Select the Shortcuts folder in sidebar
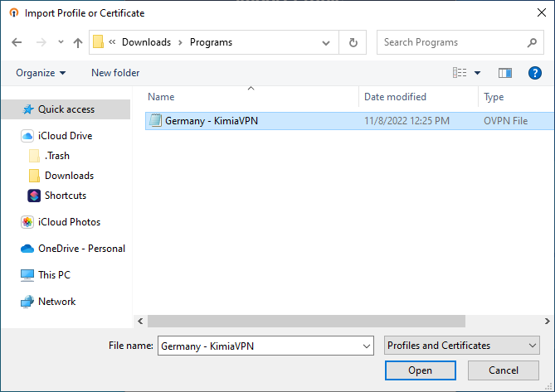 pos(65,196)
